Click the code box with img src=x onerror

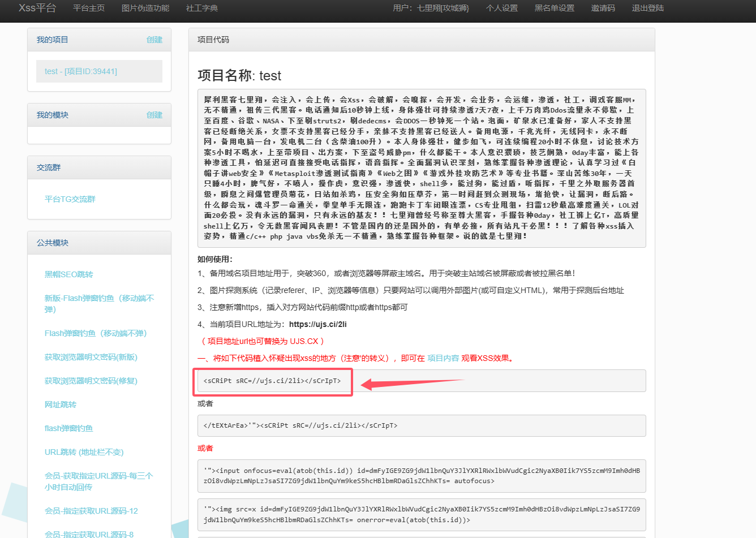422,515
